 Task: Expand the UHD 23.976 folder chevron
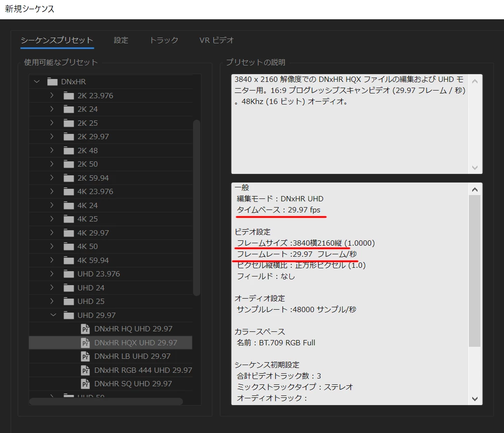click(x=52, y=274)
